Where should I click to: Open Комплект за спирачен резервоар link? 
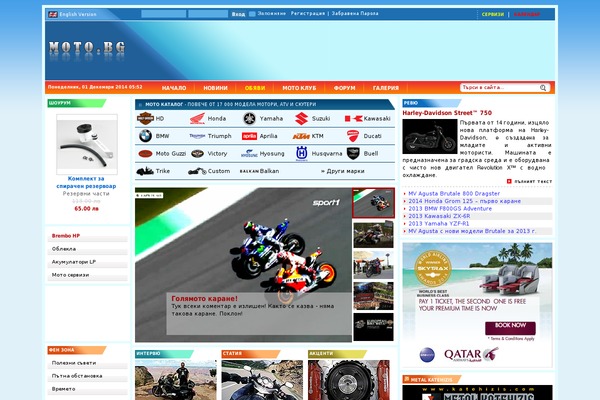point(86,183)
